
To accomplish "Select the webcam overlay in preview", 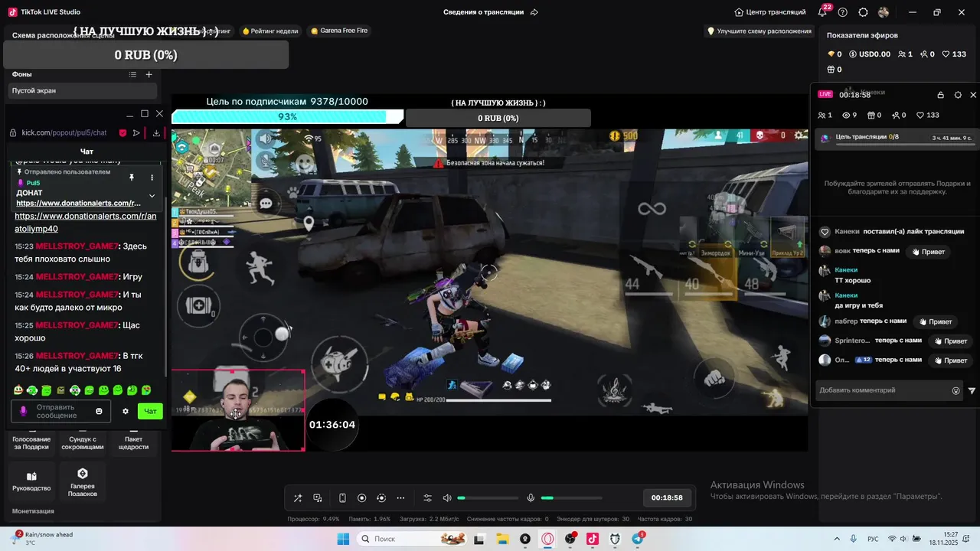I will pos(238,410).
